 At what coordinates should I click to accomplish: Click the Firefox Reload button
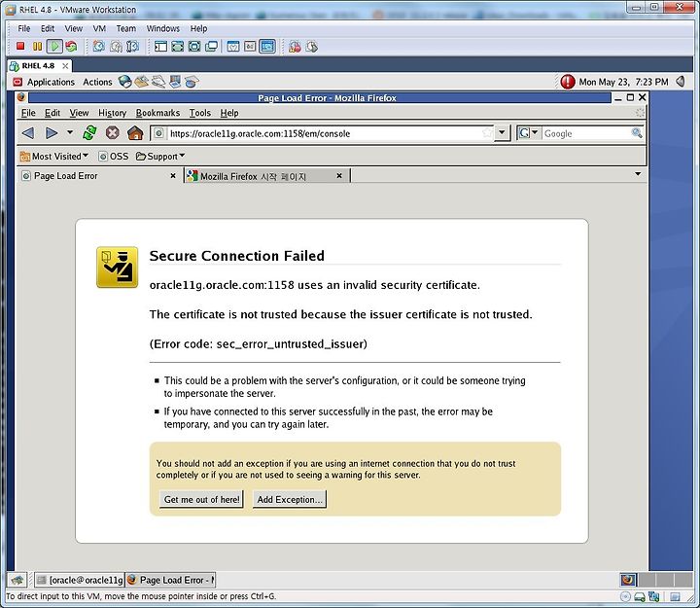(89, 132)
